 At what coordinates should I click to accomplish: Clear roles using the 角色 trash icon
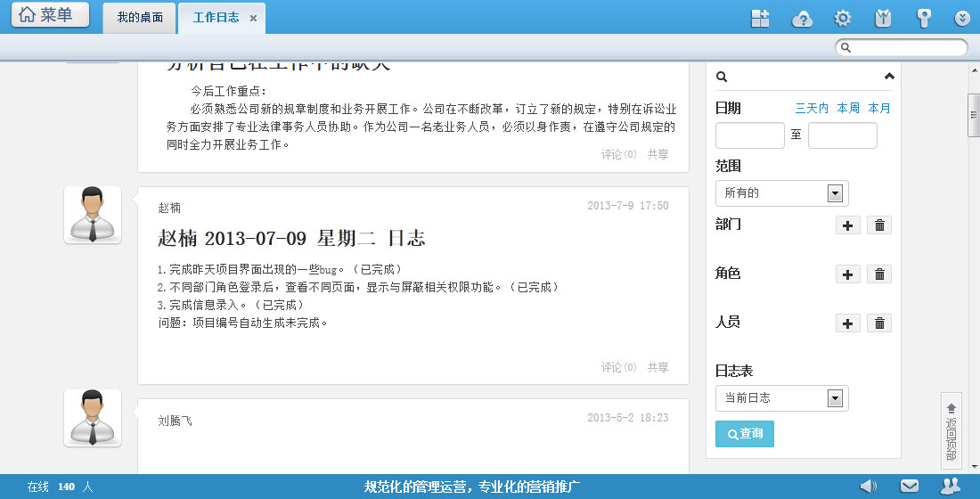click(879, 274)
